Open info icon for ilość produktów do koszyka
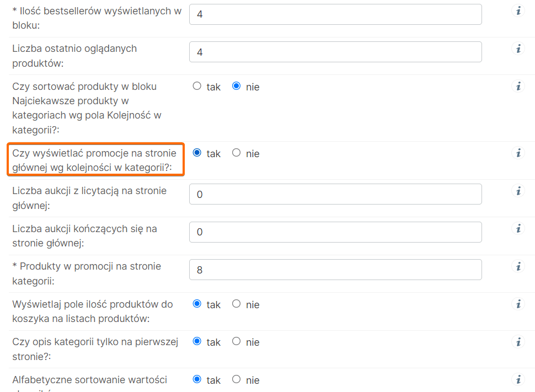Viewport: 535px width, 392px height. tap(518, 304)
